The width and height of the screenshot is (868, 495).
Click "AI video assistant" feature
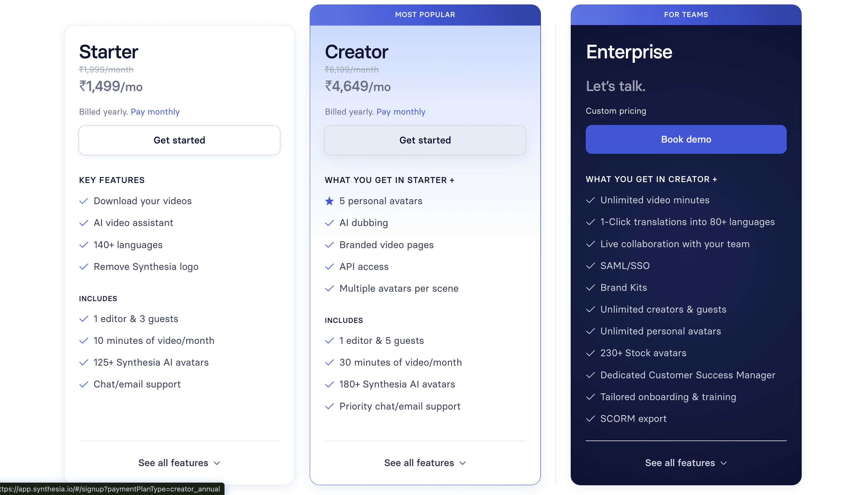tap(133, 223)
